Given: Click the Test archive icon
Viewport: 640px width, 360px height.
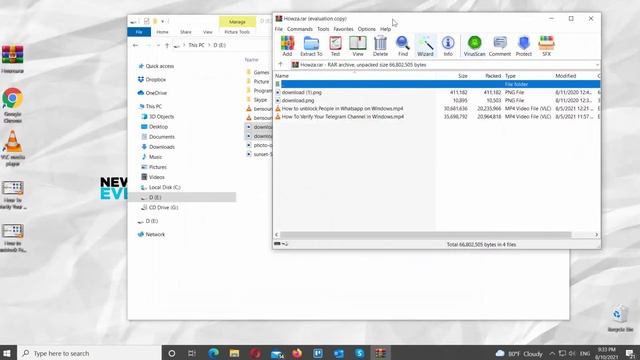Looking at the screenshot, I should 335,46.
